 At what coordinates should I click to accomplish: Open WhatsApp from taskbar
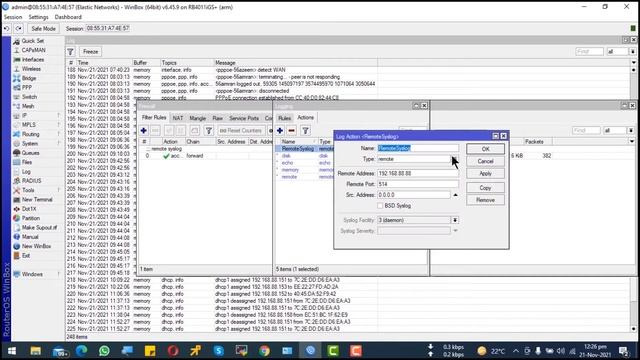click(x=104, y=350)
